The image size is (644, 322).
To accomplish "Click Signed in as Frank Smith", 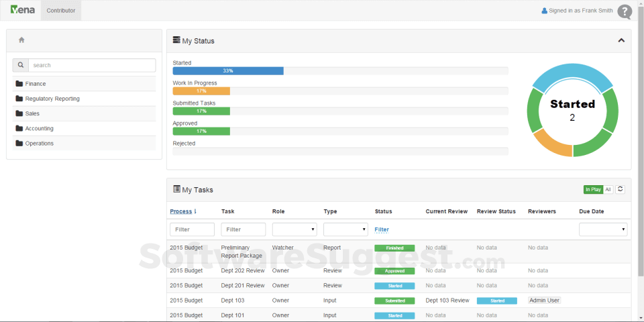I will pyautogui.click(x=581, y=11).
